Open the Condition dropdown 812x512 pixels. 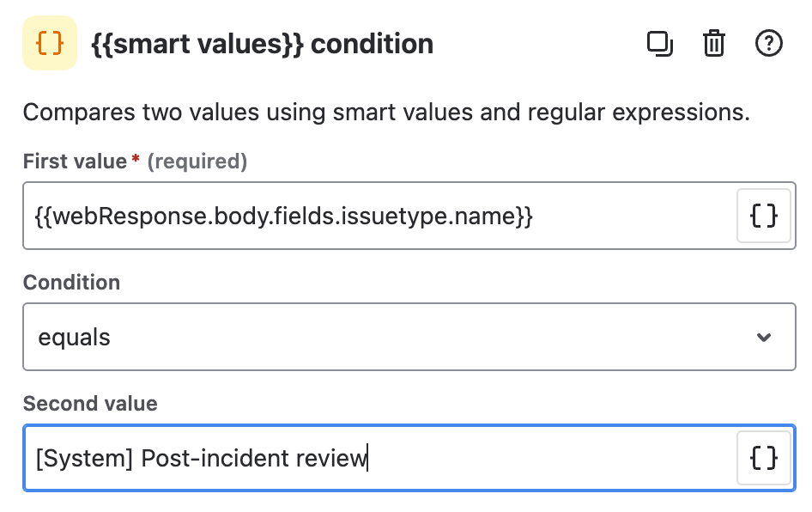click(x=409, y=337)
